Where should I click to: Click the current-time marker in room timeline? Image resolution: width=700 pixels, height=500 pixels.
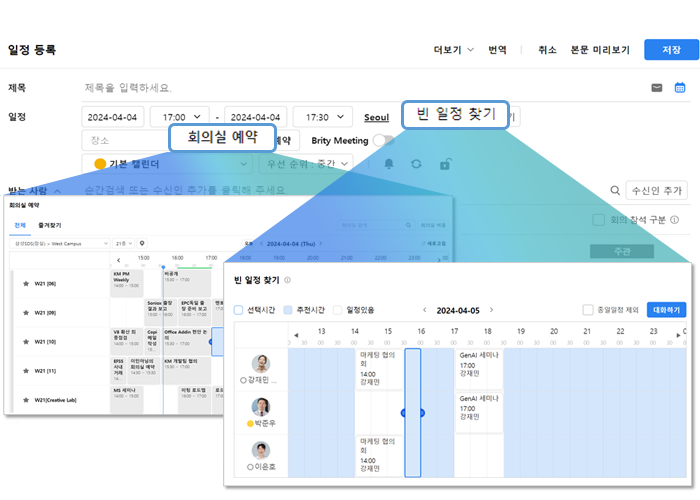[x=163, y=267]
